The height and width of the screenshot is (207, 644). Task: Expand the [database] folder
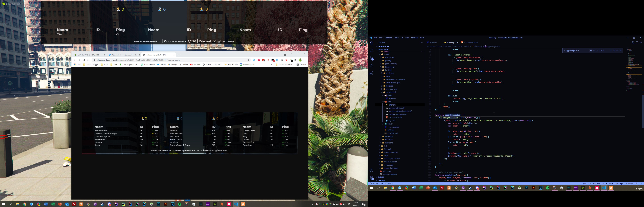389,57
